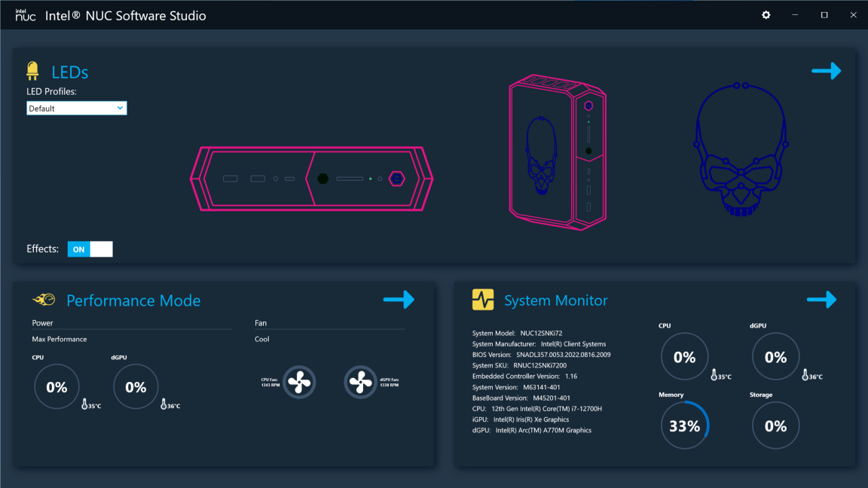Expand the LED Profiles dropdown
The width and height of the screenshot is (868, 488).
(x=76, y=108)
